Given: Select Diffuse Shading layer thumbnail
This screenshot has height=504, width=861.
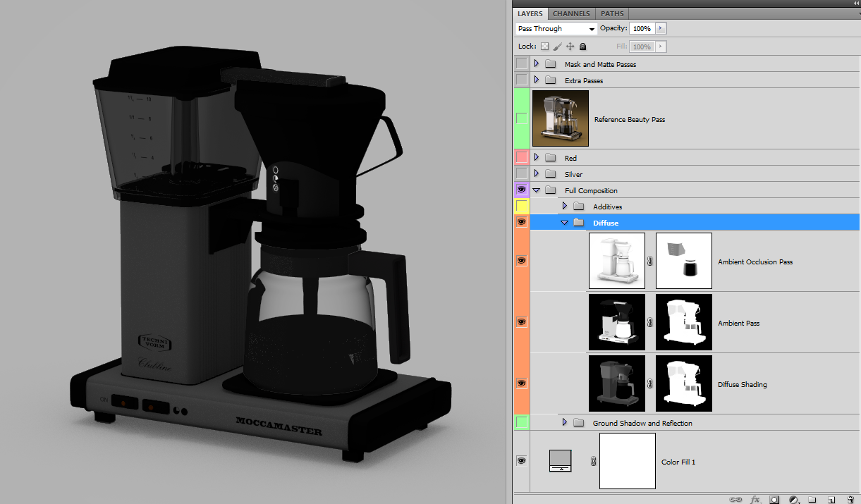Looking at the screenshot, I should [x=617, y=383].
